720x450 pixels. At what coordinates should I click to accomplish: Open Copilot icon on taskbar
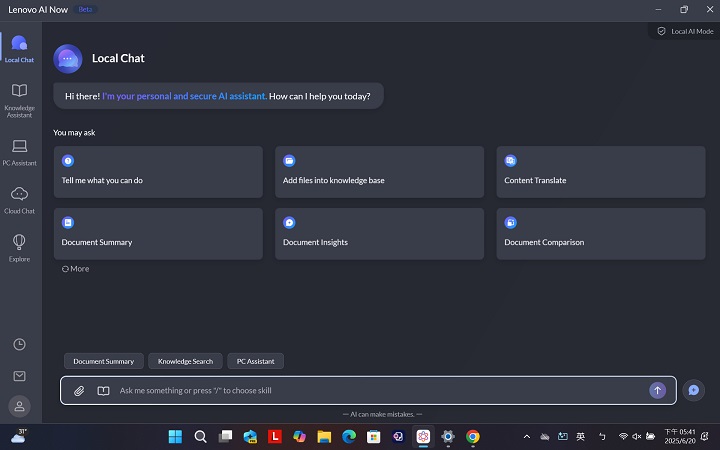click(x=299, y=436)
